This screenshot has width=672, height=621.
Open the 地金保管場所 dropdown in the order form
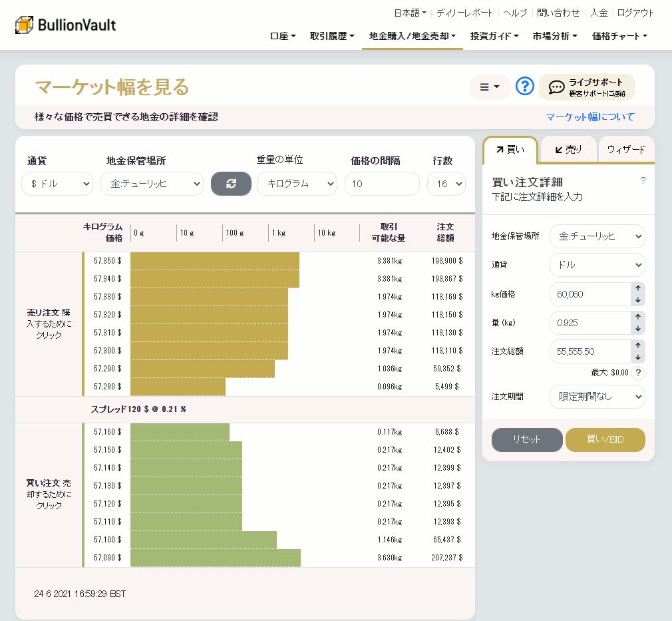[597, 236]
